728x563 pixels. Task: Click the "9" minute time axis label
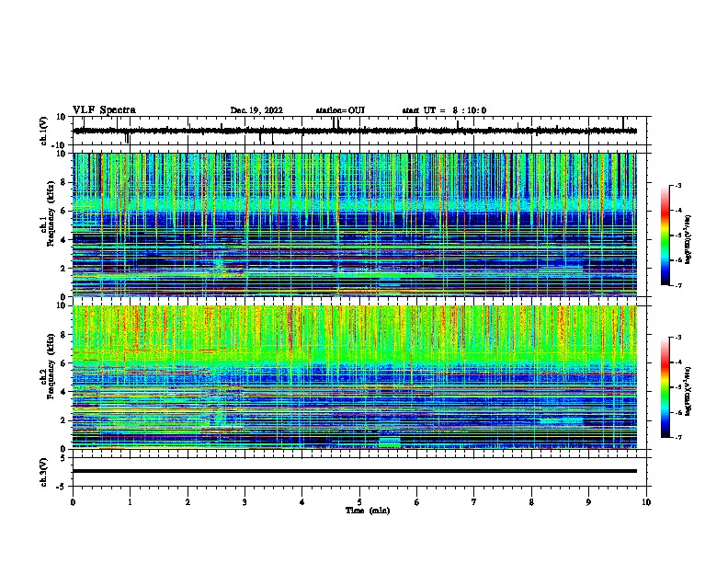588,502
